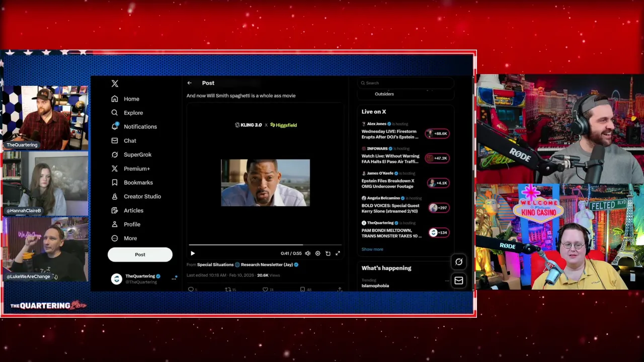Click the 20.6K Views count
The height and width of the screenshot is (362, 644).
269,275
